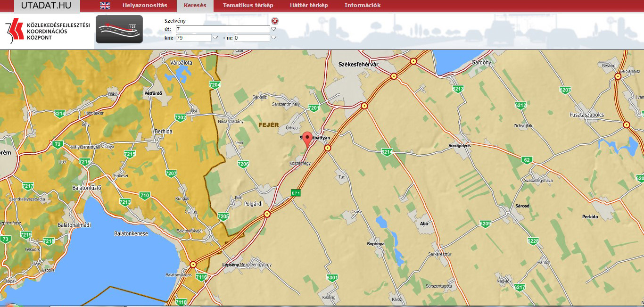Click the red location pin on map
The width and height of the screenshot is (644, 307).
(x=307, y=139)
